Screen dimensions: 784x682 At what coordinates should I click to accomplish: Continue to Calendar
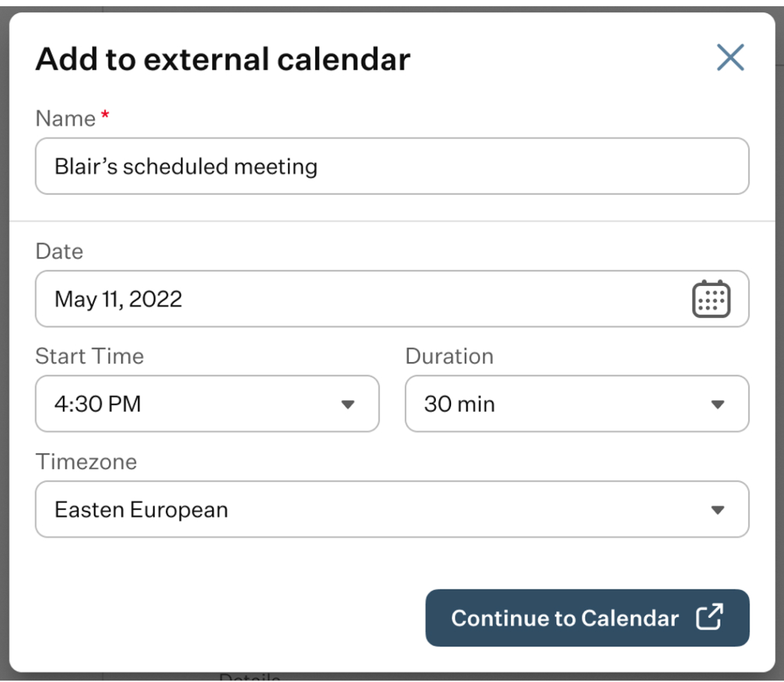coord(587,618)
